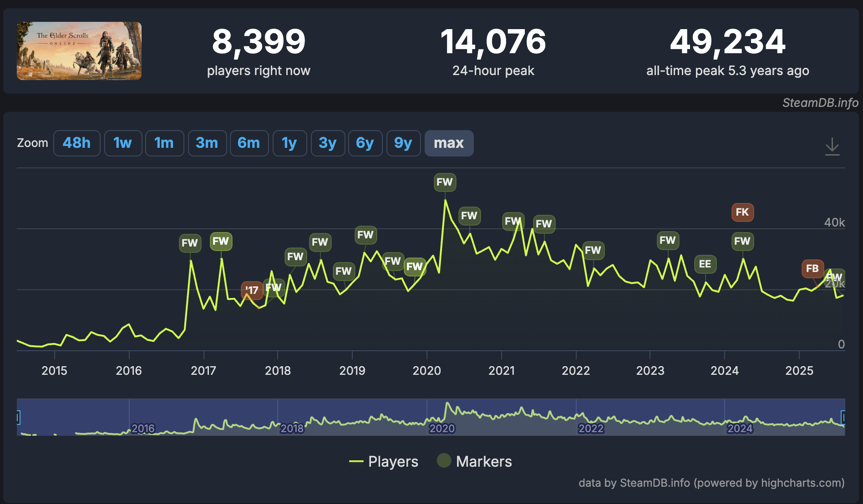This screenshot has width=863, height=504.
Task: Click the EE marker in late 2023
Action: pos(705,264)
